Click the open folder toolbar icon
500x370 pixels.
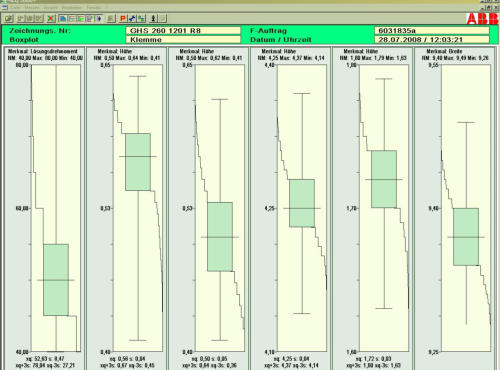pos(9,18)
